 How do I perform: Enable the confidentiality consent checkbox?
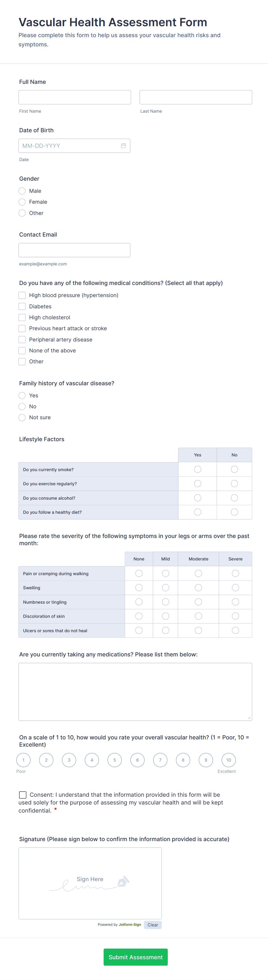point(22,795)
